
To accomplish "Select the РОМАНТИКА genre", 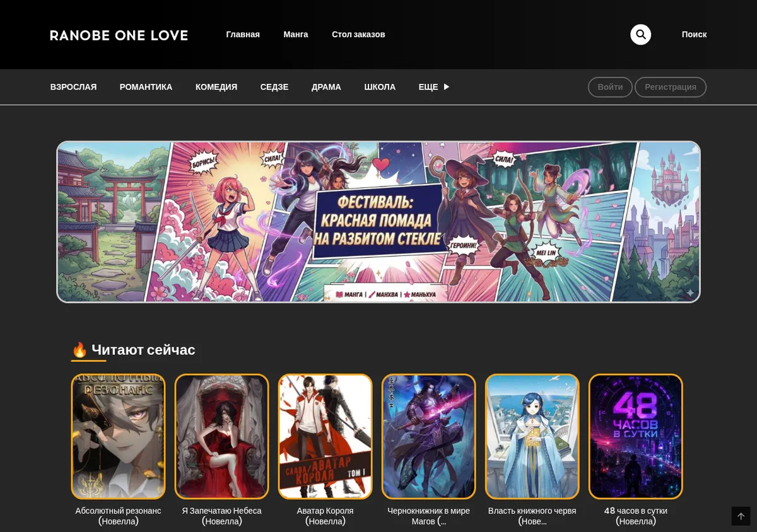I will pyautogui.click(x=146, y=87).
